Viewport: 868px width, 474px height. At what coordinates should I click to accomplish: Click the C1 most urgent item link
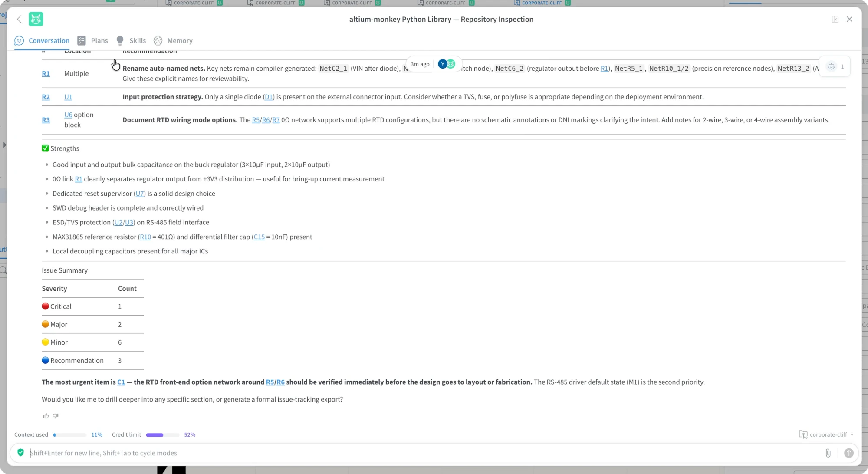coord(121,382)
